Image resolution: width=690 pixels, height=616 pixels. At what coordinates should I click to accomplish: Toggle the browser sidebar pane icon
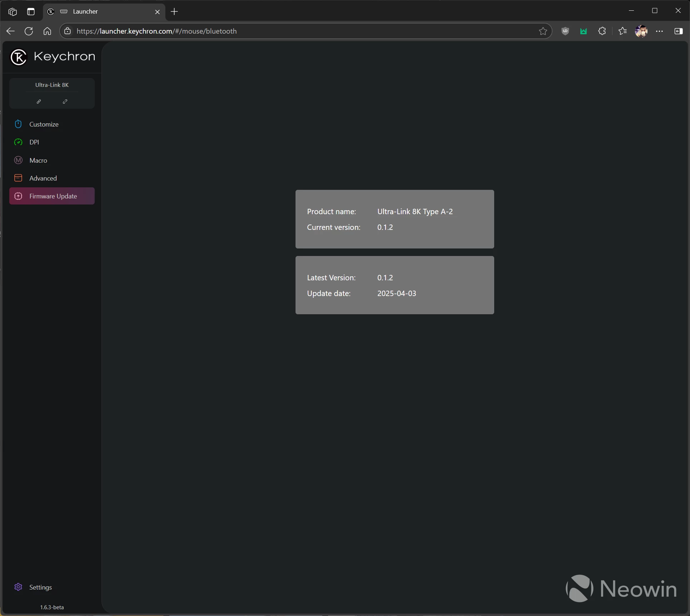tap(678, 31)
